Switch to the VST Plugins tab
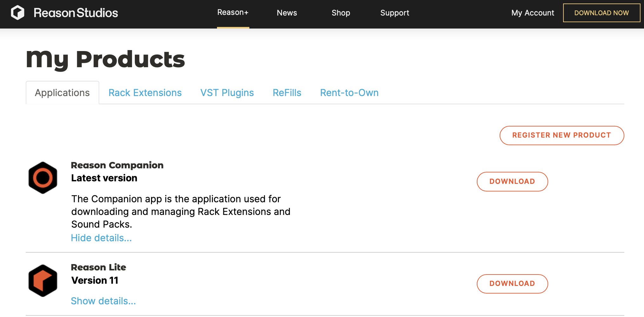 coord(227,93)
